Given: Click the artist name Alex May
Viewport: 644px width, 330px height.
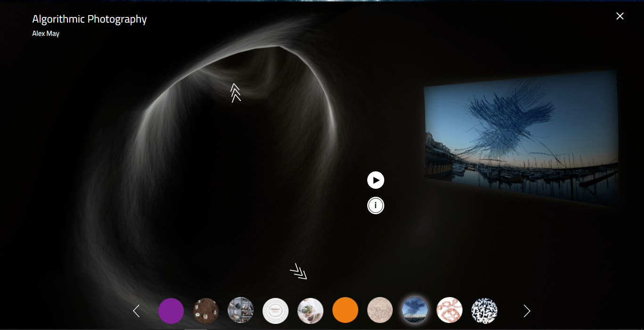Looking at the screenshot, I should [x=46, y=34].
